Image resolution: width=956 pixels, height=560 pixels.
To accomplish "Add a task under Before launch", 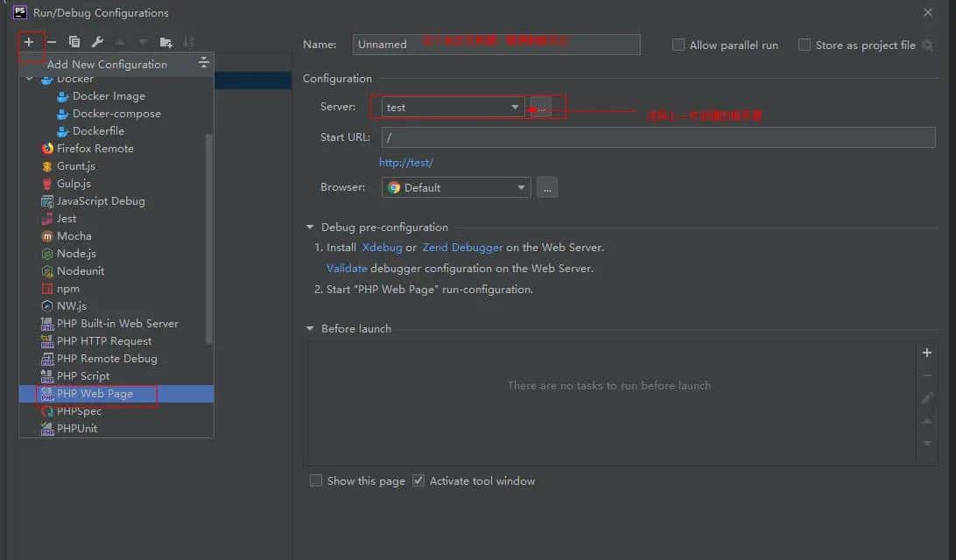I will coord(927,353).
